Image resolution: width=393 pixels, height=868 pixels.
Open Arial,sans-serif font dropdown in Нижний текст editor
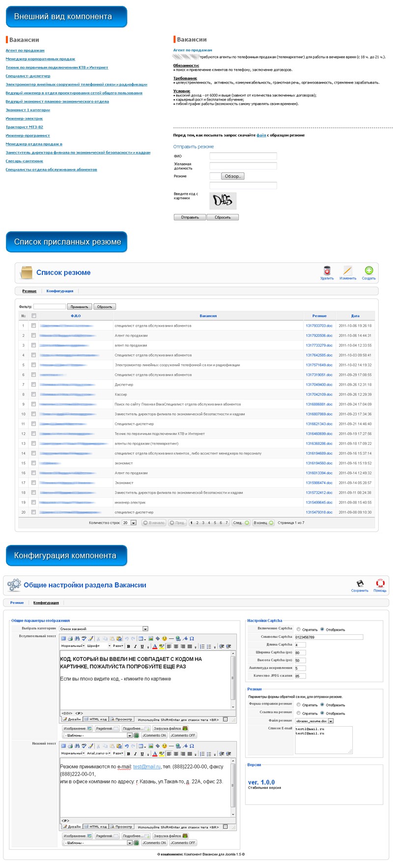(x=100, y=753)
